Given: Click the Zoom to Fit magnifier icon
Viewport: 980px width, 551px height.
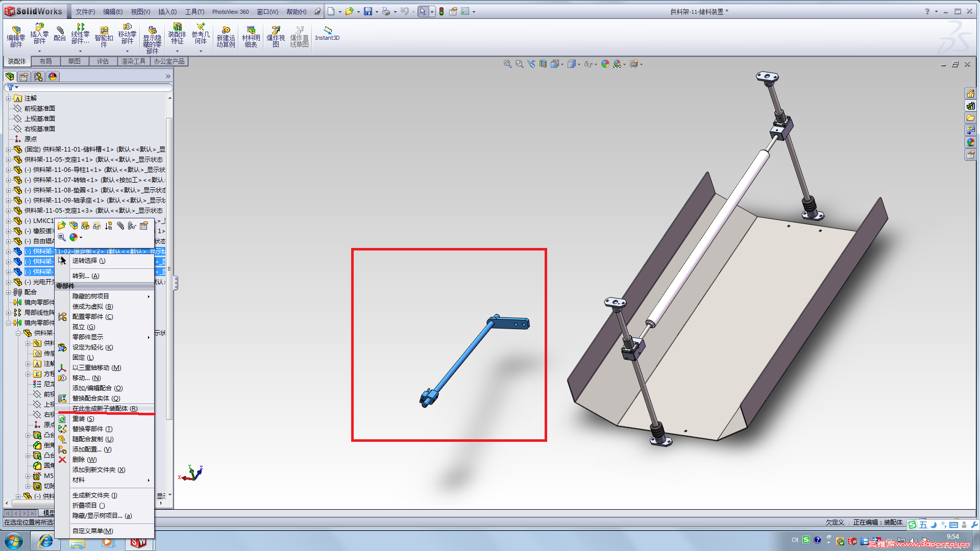Looking at the screenshot, I should click(507, 64).
